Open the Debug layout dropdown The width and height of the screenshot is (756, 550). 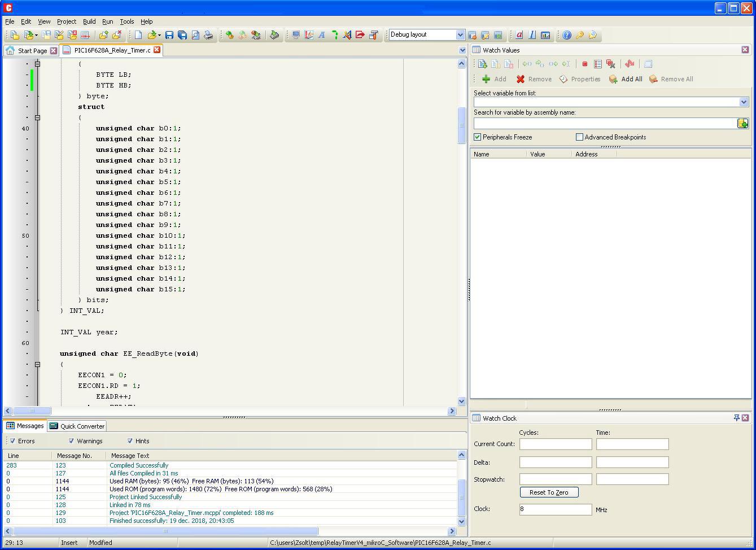[x=460, y=35]
